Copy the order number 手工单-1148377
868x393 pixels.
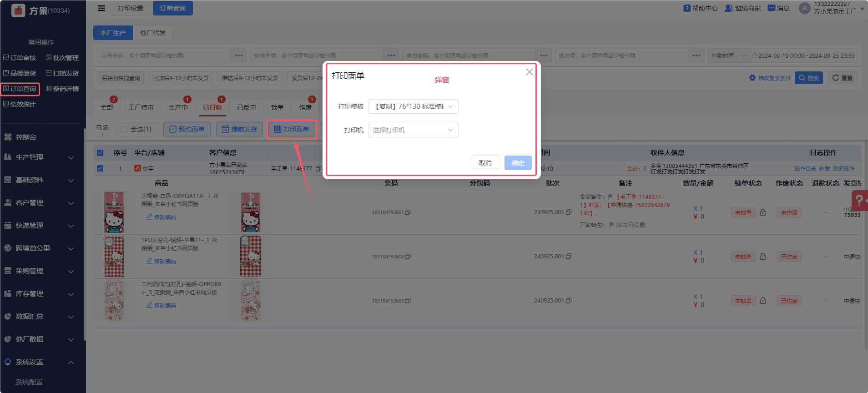click(x=318, y=168)
